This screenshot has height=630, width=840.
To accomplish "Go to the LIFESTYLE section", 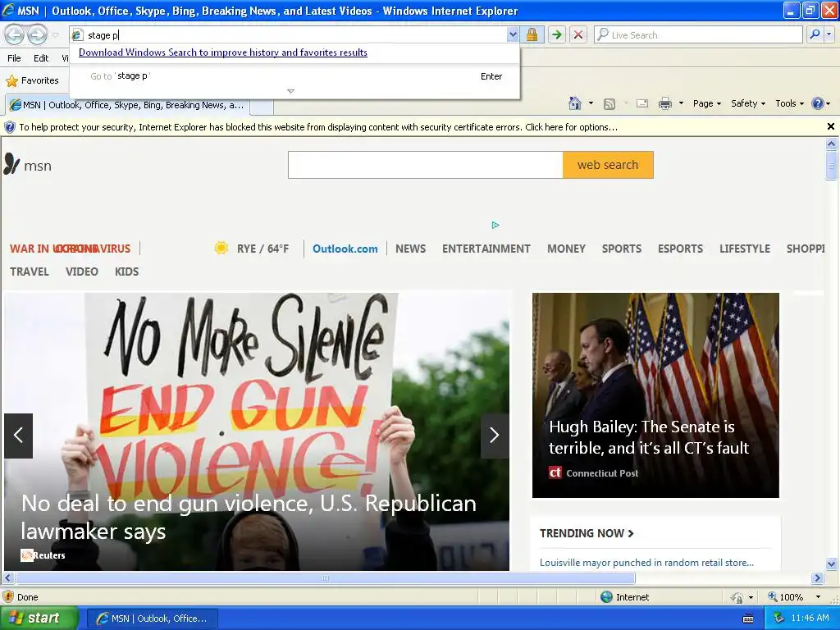I will tap(745, 249).
